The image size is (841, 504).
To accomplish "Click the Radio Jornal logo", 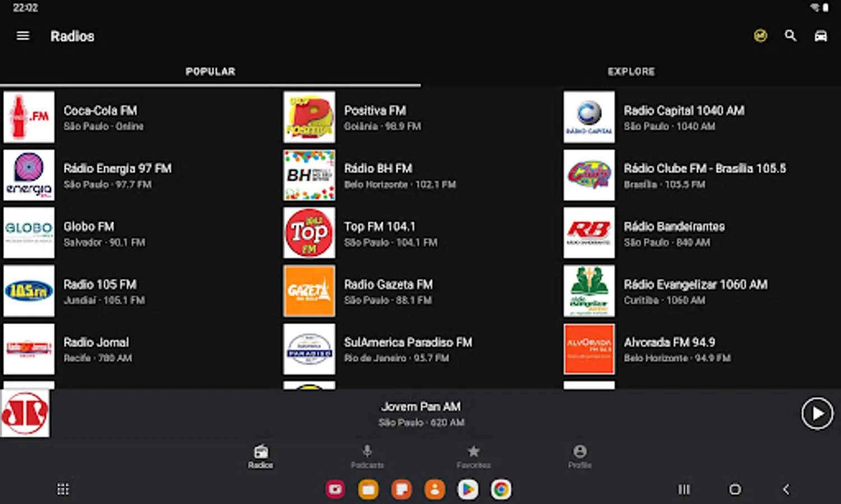I will tap(29, 349).
